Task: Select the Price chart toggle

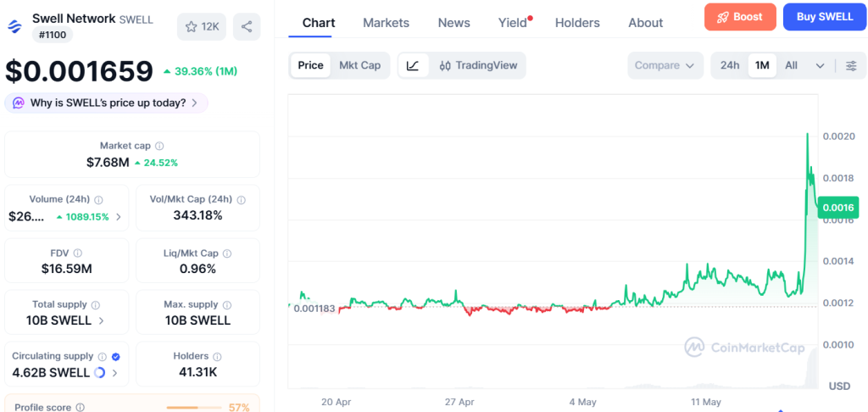Action: coord(310,65)
